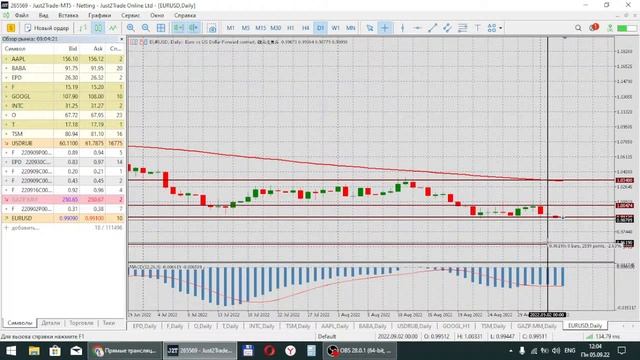This screenshot has height=360, width=640.
Task: Open the AAPL,Daily chart tab
Action: pos(335,326)
